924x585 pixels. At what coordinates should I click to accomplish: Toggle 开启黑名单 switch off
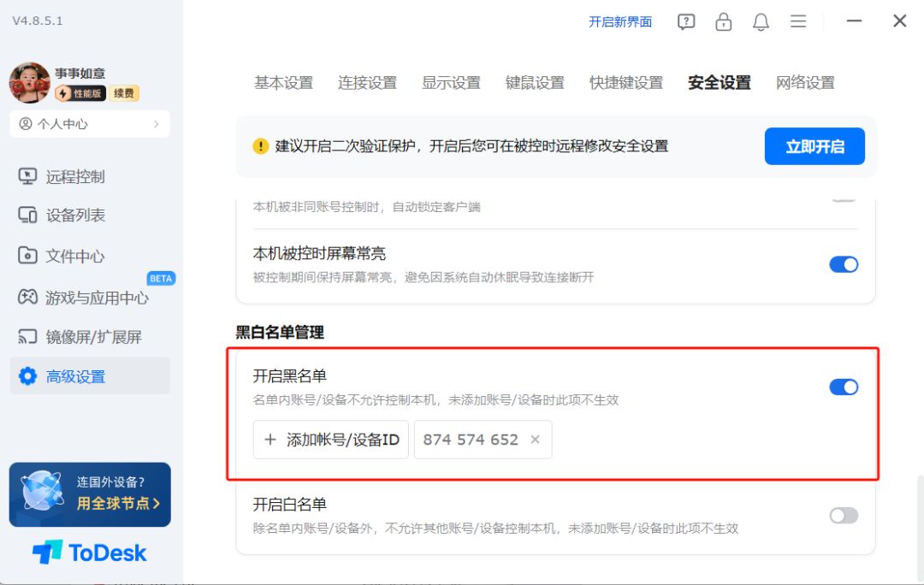point(844,387)
